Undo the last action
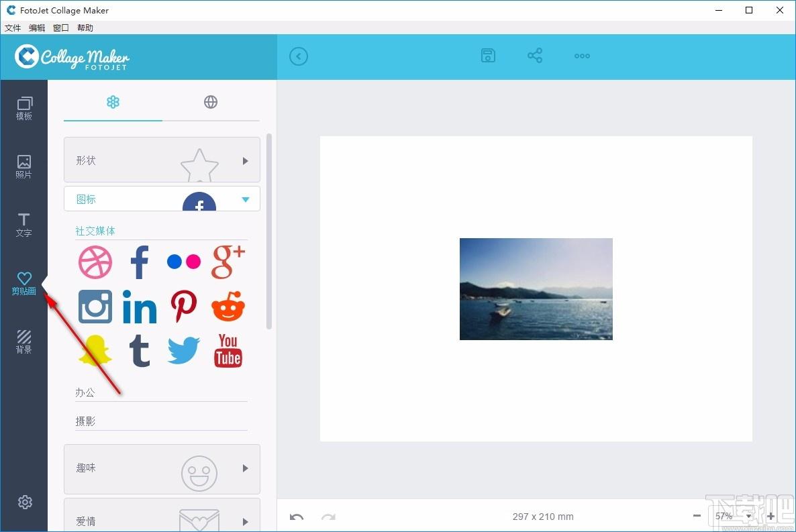Image resolution: width=796 pixels, height=532 pixels. 297,517
